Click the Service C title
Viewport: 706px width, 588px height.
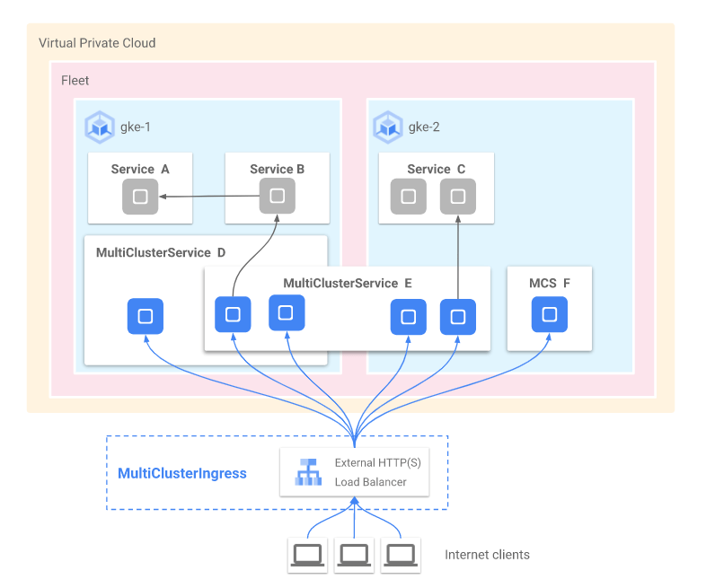click(x=437, y=169)
